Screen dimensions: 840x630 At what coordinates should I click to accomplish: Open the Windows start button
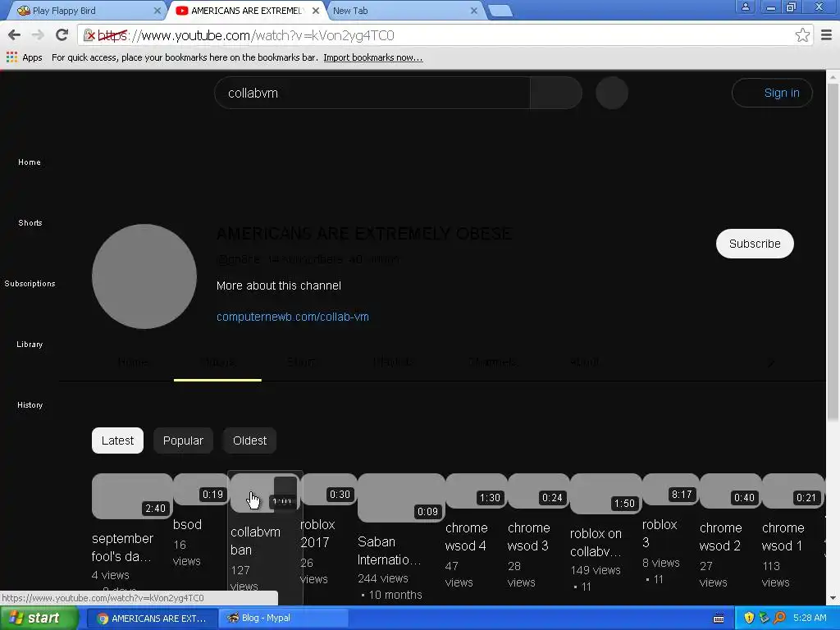[39, 618]
